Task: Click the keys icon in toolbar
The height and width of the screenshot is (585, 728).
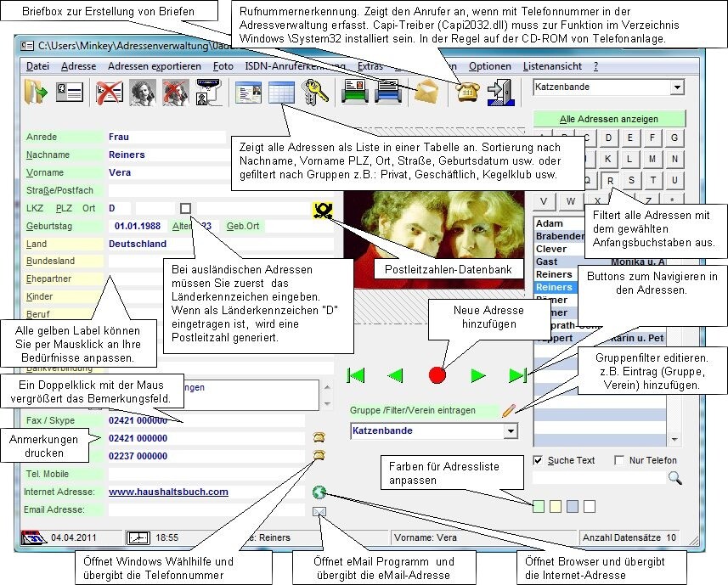Action: 315,92
